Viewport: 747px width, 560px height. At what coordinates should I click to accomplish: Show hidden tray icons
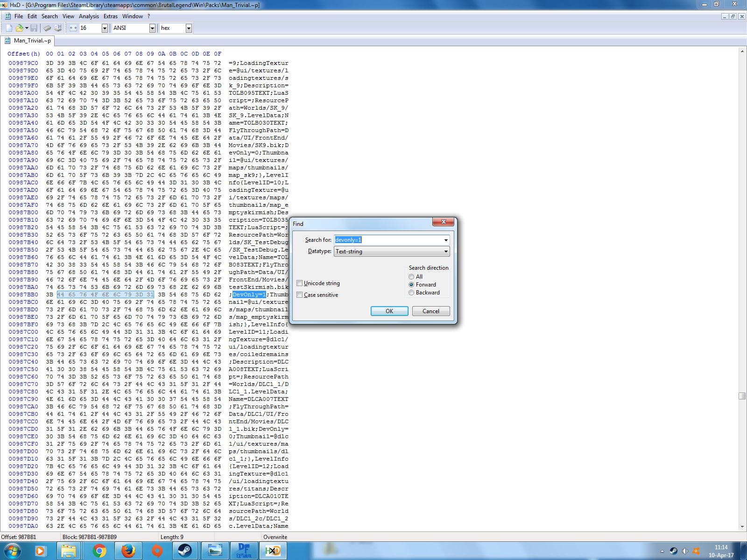(x=662, y=551)
